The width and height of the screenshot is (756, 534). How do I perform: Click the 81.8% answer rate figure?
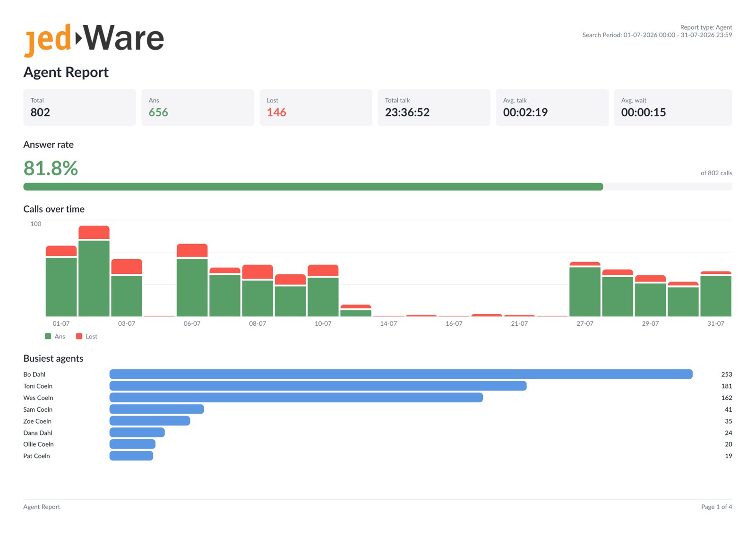tap(51, 168)
